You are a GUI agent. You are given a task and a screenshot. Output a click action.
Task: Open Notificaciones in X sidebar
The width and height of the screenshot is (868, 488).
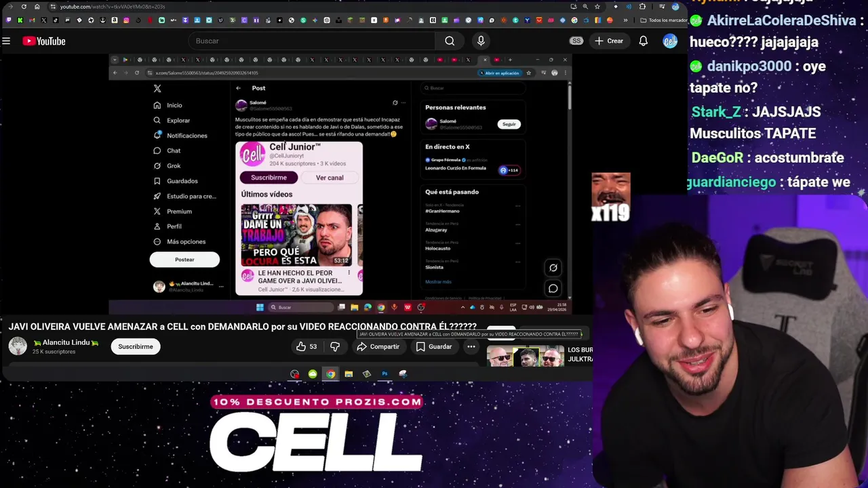pyautogui.click(x=180, y=136)
